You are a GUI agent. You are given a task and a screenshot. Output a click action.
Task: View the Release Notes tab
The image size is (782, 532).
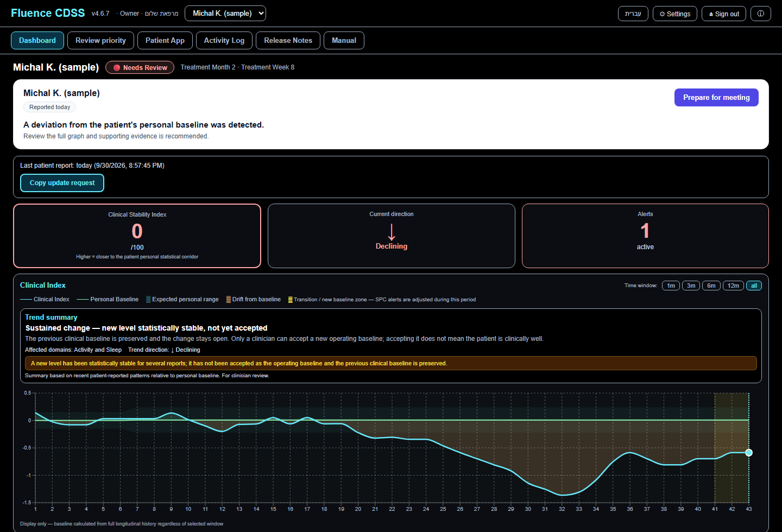(x=288, y=41)
